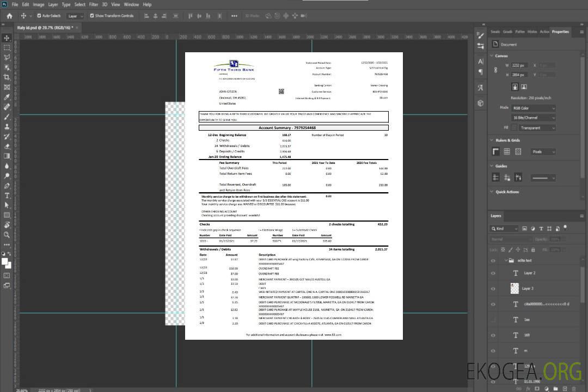The height and width of the screenshot is (392, 588).
Task: Open the Pixels ruler units dropdown
Action: [x=543, y=152]
